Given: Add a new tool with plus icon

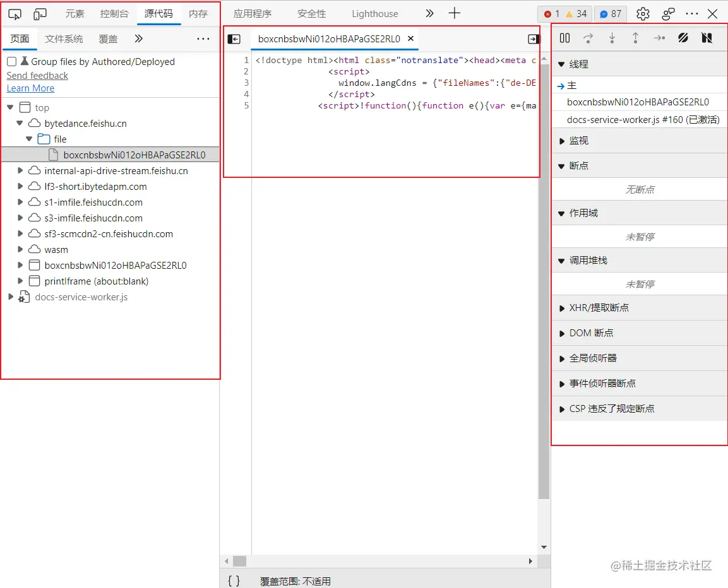Looking at the screenshot, I should pyautogui.click(x=454, y=13).
